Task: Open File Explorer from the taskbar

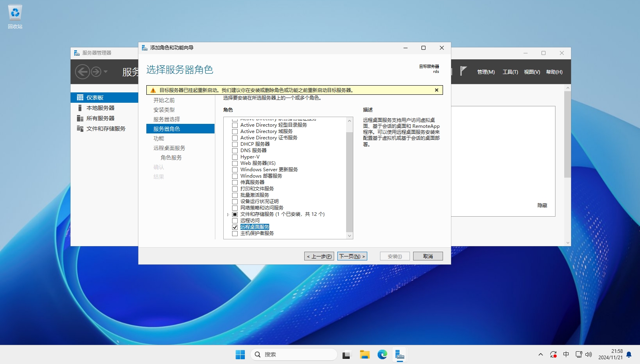Action: coord(364,354)
